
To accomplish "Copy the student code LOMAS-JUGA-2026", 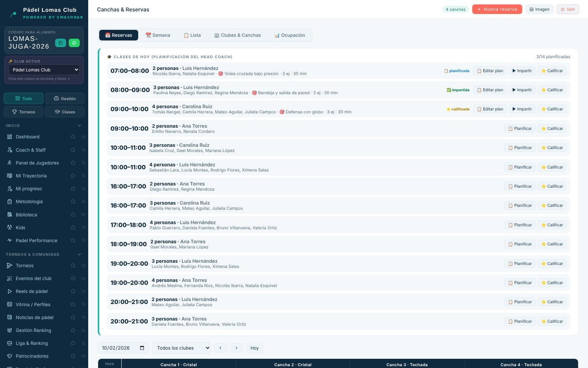I will (60, 43).
